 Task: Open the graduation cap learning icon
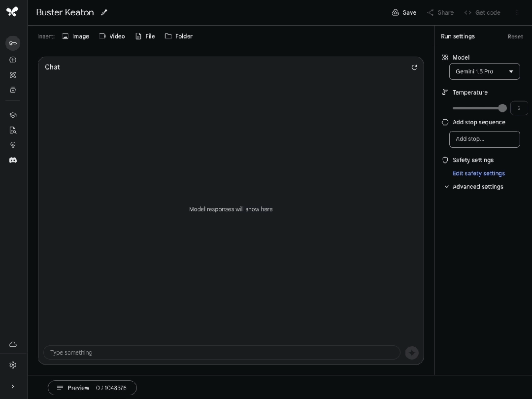pyautogui.click(x=13, y=115)
